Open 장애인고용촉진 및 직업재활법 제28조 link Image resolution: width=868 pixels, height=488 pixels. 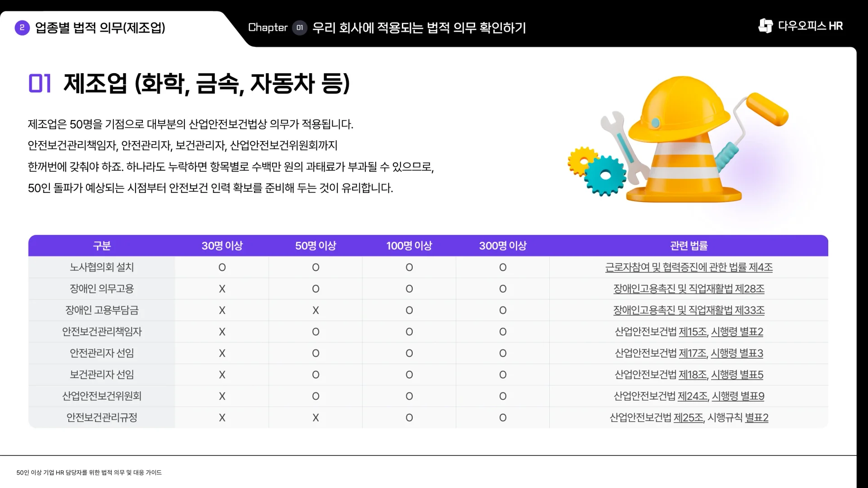click(x=688, y=289)
